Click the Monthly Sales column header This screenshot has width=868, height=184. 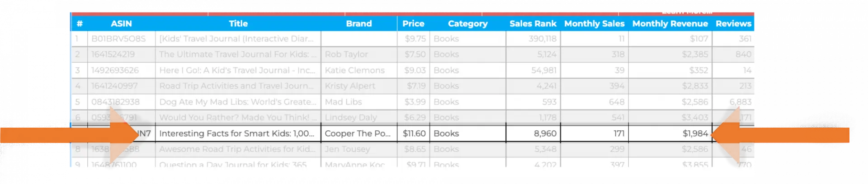[x=594, y=23]
